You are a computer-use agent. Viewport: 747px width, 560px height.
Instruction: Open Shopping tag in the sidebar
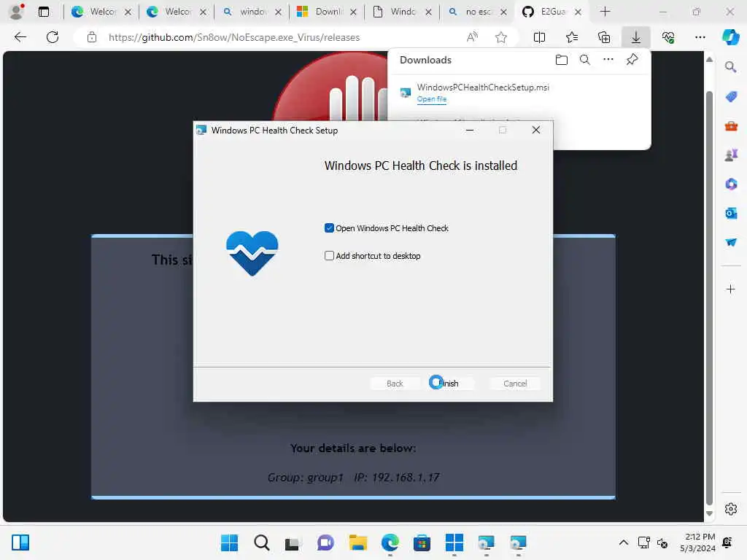coord(731,97)
